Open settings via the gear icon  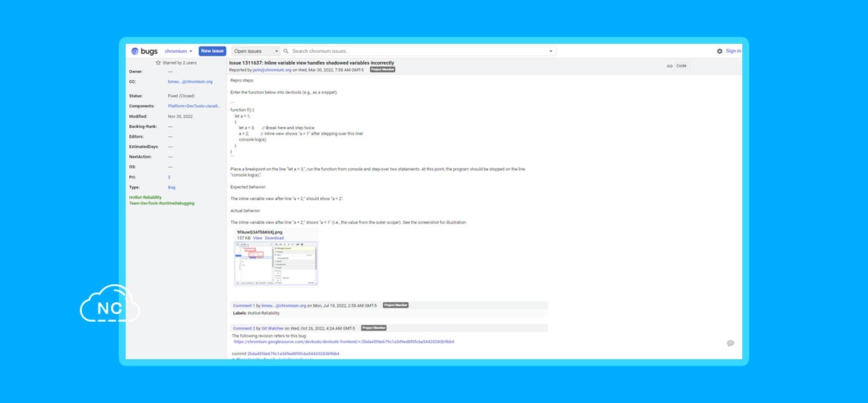coord(719,51)
